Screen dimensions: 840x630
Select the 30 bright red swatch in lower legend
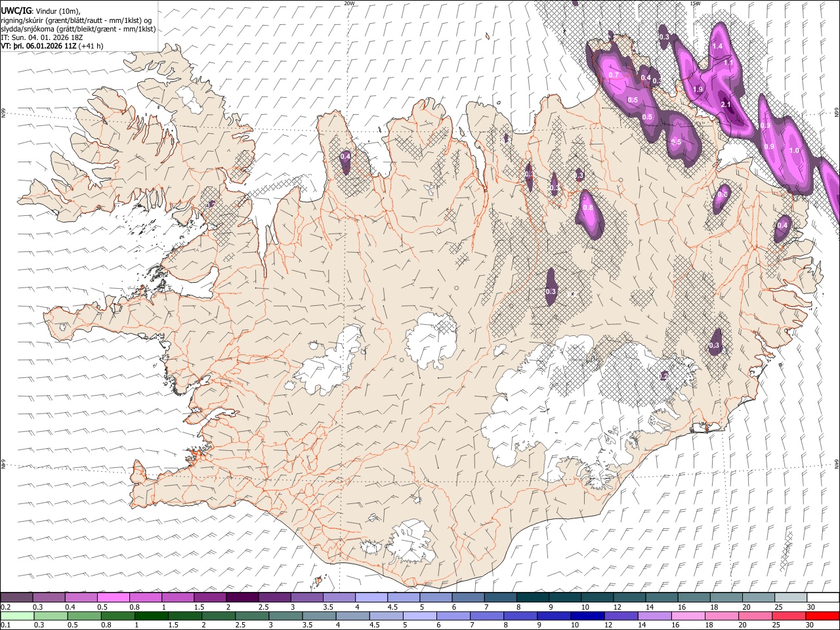[x=822, y=616]
